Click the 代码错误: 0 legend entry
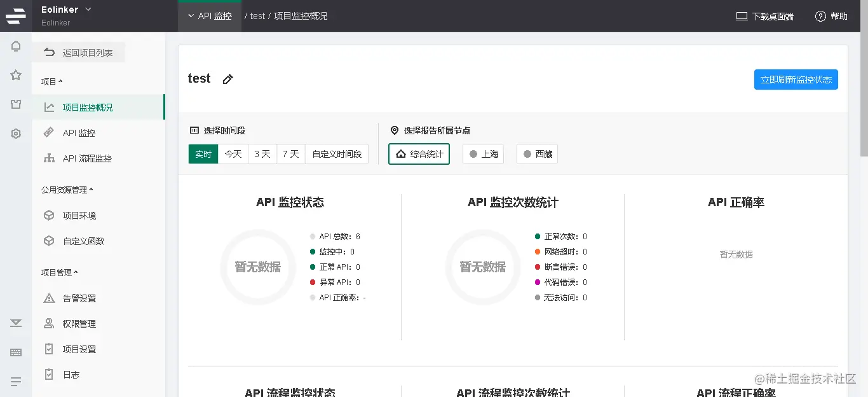This screenshot has height=397, width=868. (x=561, y=282)
